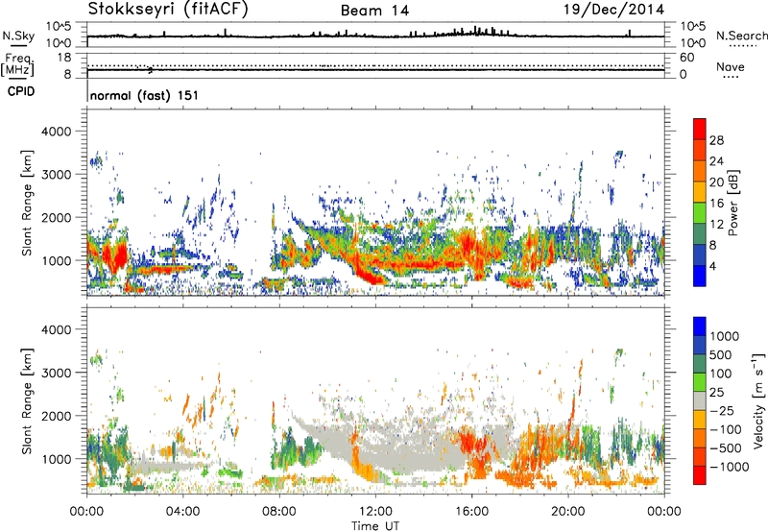Click the "1000" tick on Velocity scale
This screenshot has width=768, height=532.
pyautogui.click(x=725, y=336)
